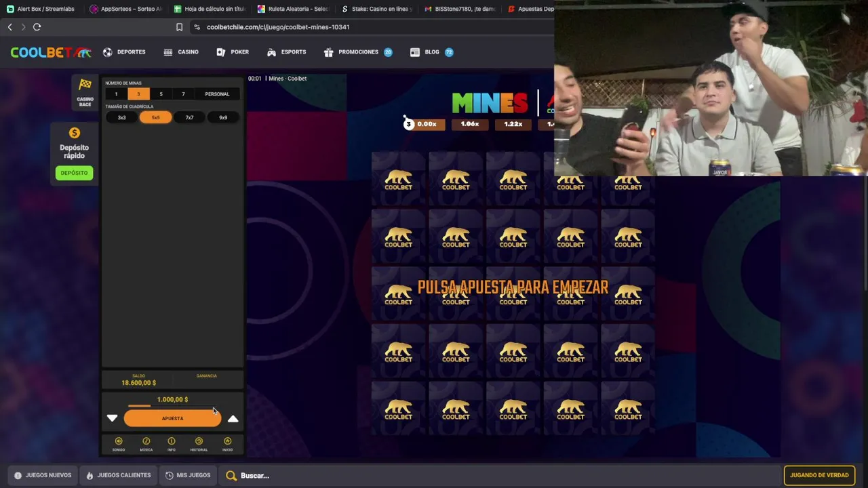Click the 18.600,00 $ saldo value
The width and height of the screenshot is (868, 488).
(x=139, y=383)
